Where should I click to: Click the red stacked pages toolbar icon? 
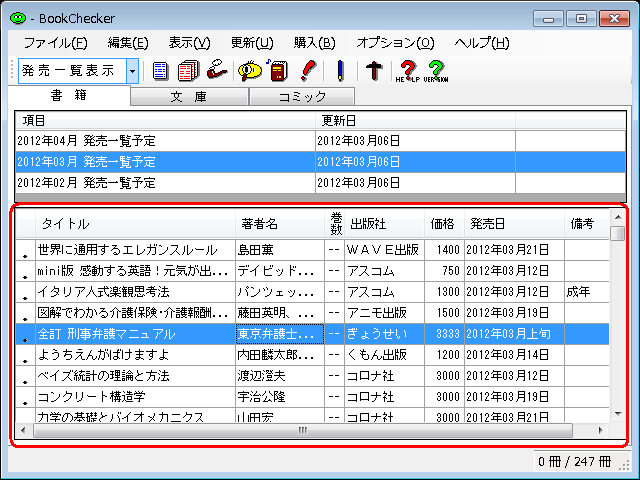(189, 71)
